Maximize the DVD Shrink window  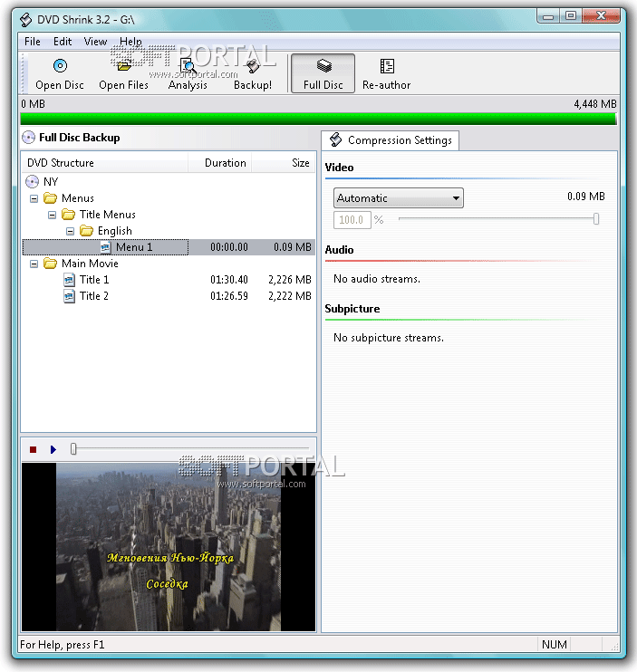tap(571, 16)
